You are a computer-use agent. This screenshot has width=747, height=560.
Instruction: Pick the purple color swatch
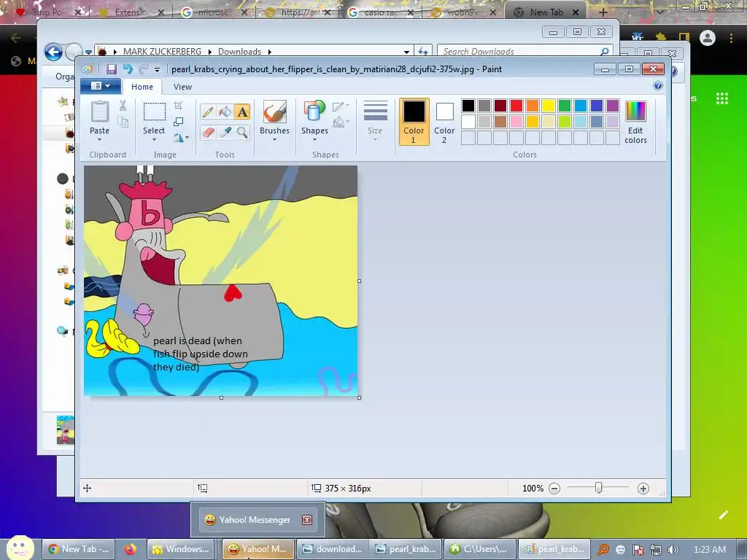613,105
